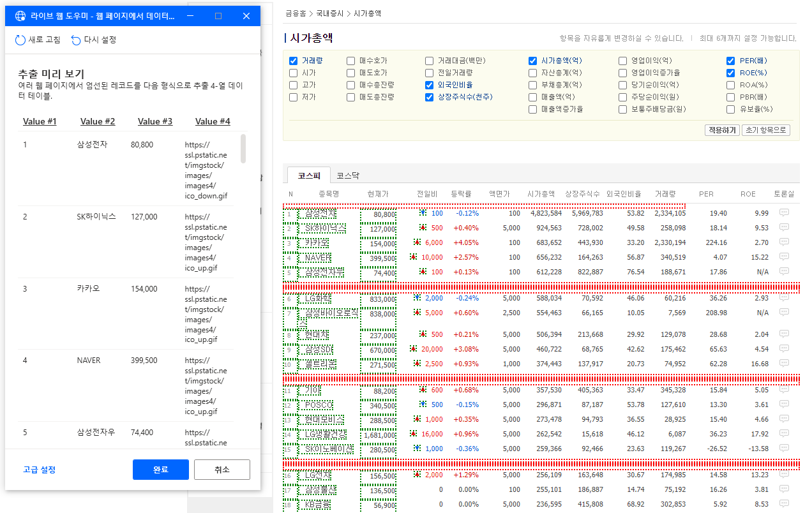
Task: Click 취소 in the Live Web Helper window
Action: (x=222, y=470)
